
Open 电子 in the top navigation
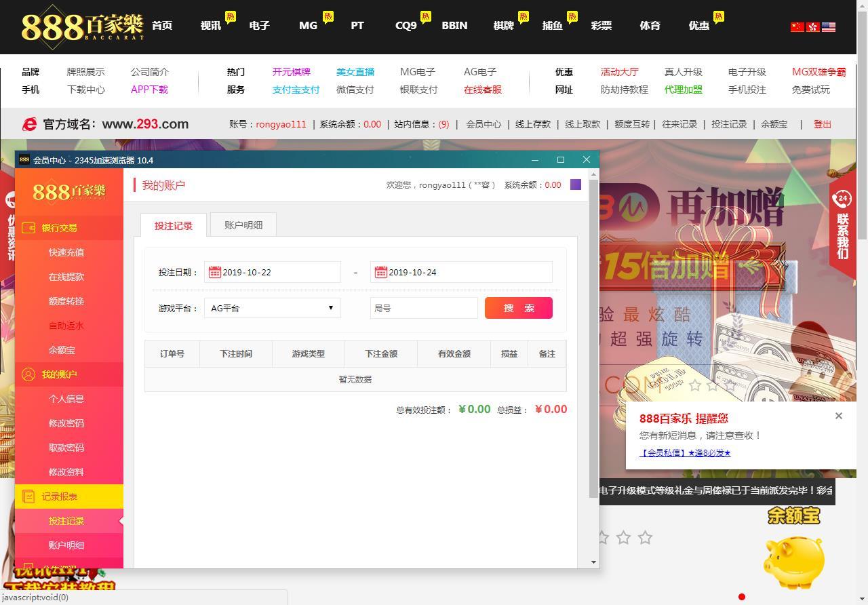260,25
